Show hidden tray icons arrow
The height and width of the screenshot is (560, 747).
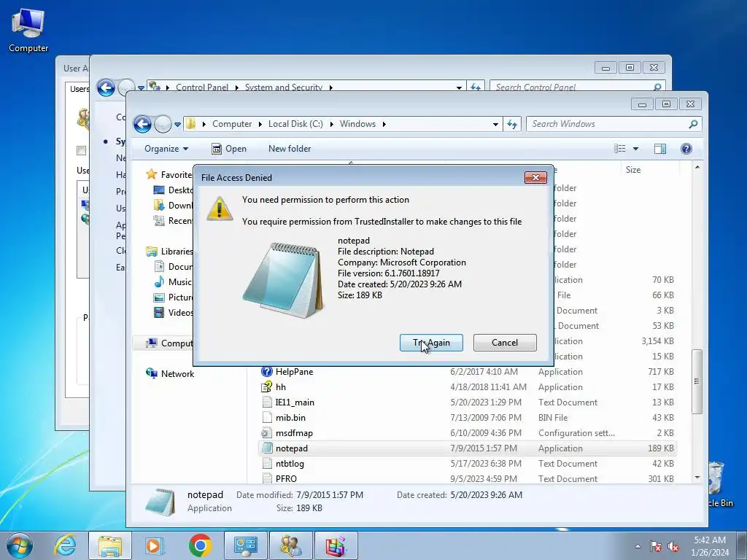[x=638, y=546]
